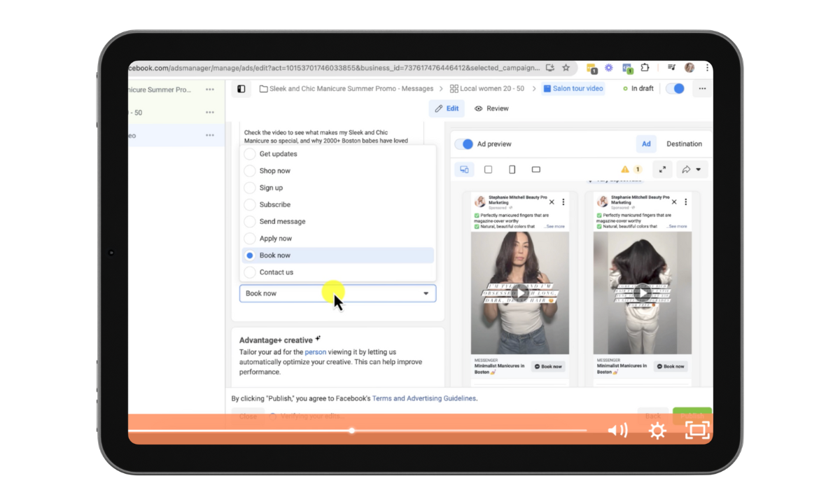840x504 pixels.
Task: Select the Ad preview tab
Action: point(646,143)
